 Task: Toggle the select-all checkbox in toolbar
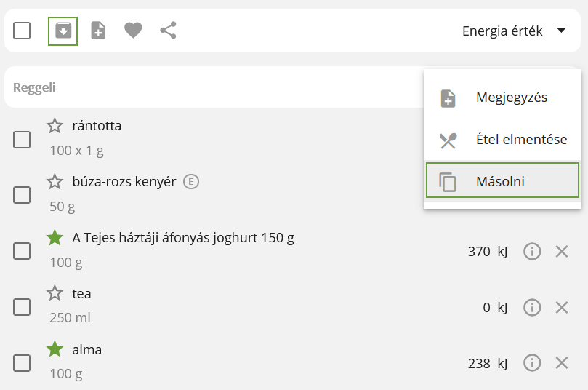22,31
